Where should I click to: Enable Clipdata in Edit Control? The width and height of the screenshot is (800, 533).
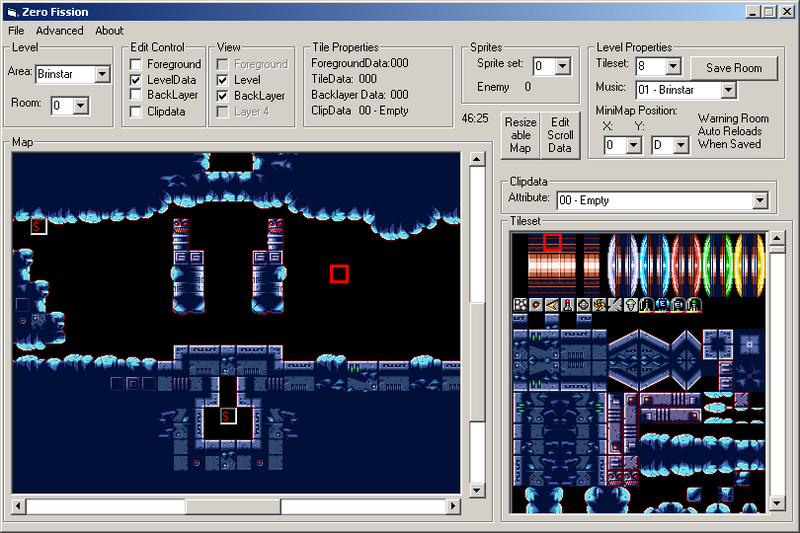136,112
